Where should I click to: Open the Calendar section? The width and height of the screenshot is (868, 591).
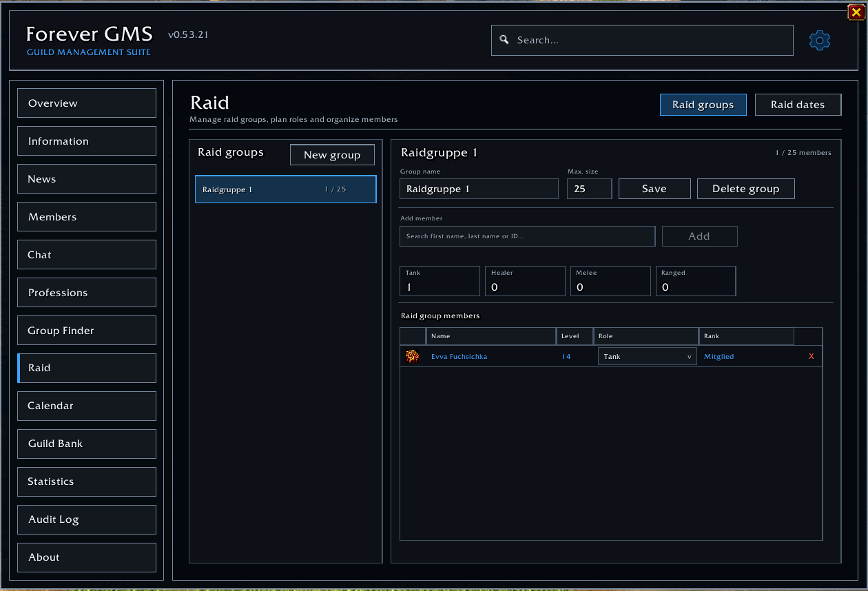pyautogui.click(x=87, y=406)
